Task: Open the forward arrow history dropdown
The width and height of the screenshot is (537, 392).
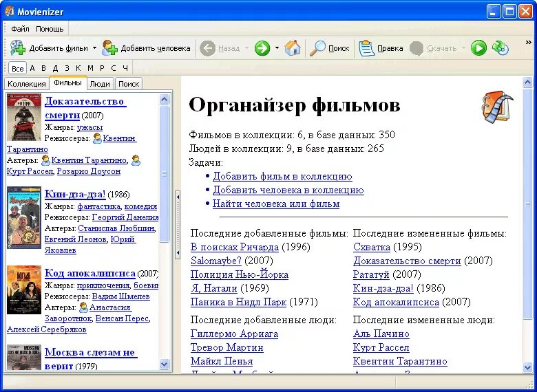Action: pyautogui.click(x=277, y=48)
